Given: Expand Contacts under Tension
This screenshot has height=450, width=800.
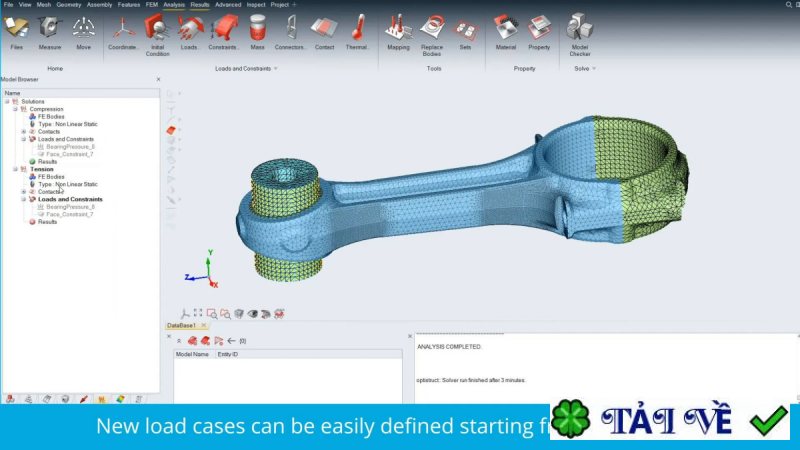Looking at the screenshot, I should (x=23, y=192).
